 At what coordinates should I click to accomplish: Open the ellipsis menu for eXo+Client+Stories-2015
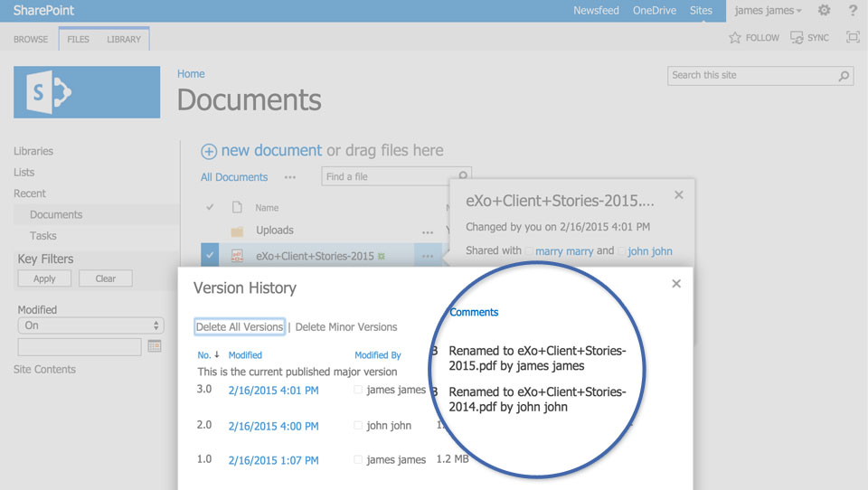(428, 257)
